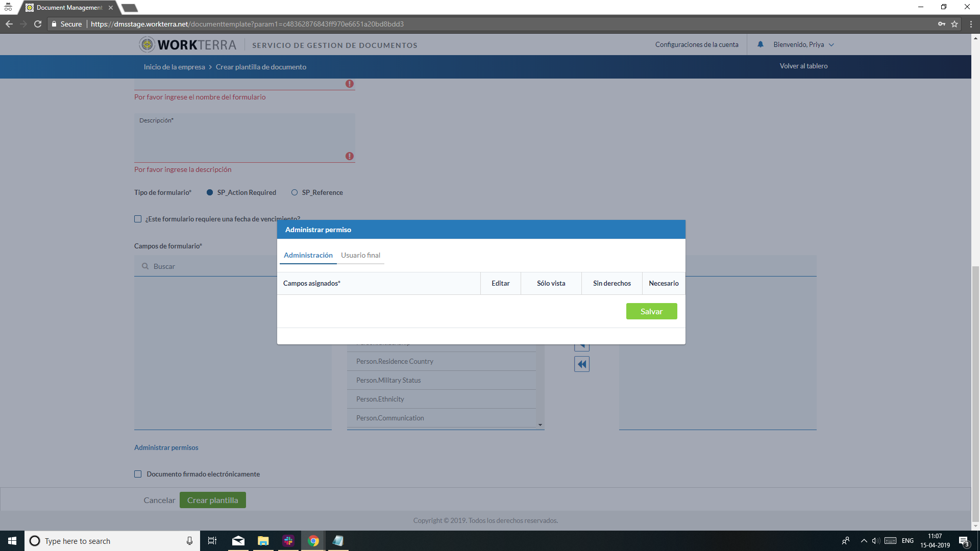Image resolution: width=980 pixels, height=551 pixels.
Task: Open the "Administrar permisos" link
Action: coord(166,447)
